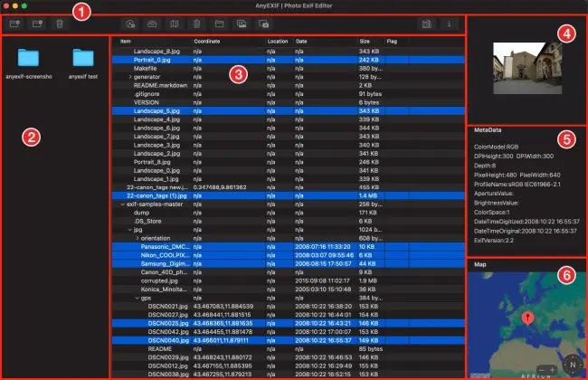Click the compass N control on the map
Screen dimensions: 588x380
(573, 365)
